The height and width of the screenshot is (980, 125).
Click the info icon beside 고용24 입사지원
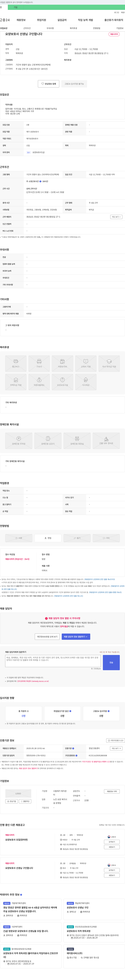[x=109, y=711]
